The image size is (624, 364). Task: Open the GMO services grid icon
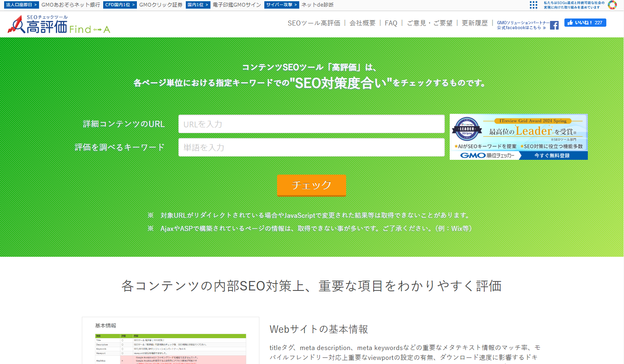coord(533,5)
